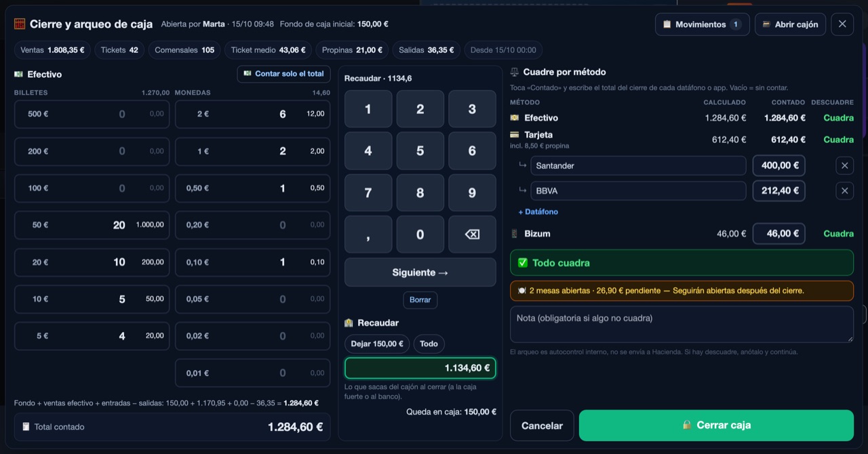
Task: Select the 1 € coin count field
Action: 253,151
